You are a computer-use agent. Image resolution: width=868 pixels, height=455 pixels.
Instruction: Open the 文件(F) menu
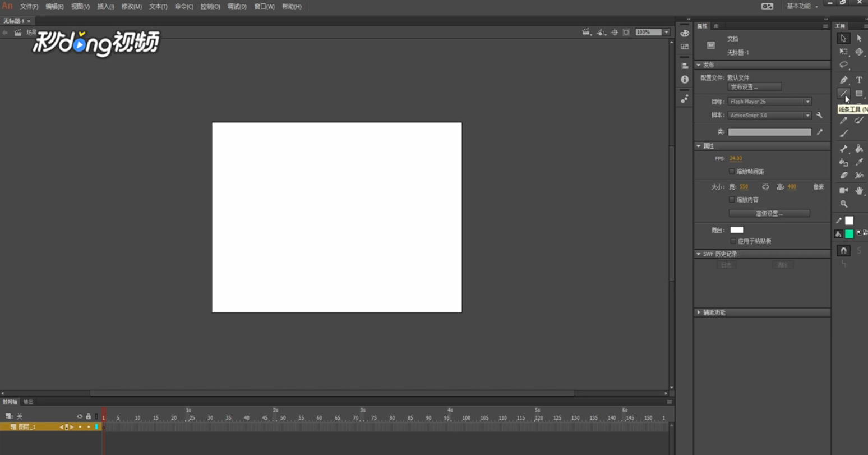(x=29, y=7)
